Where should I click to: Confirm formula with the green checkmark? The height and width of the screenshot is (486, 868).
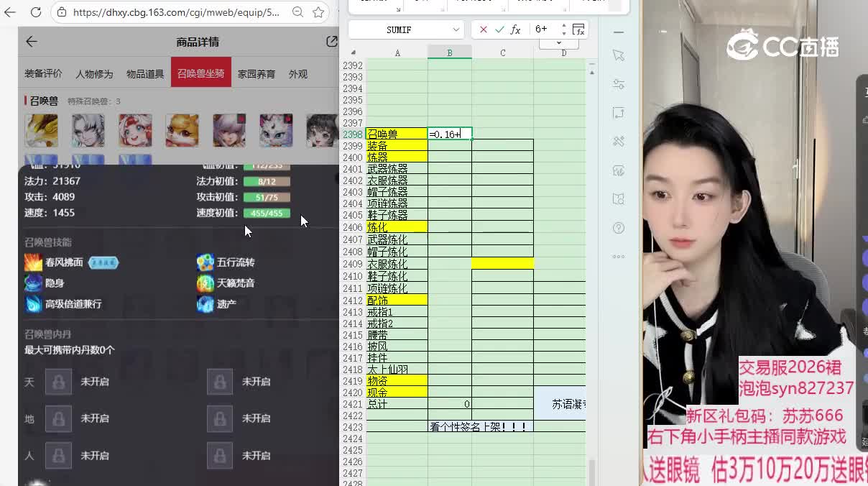click(x=499, y=29)
